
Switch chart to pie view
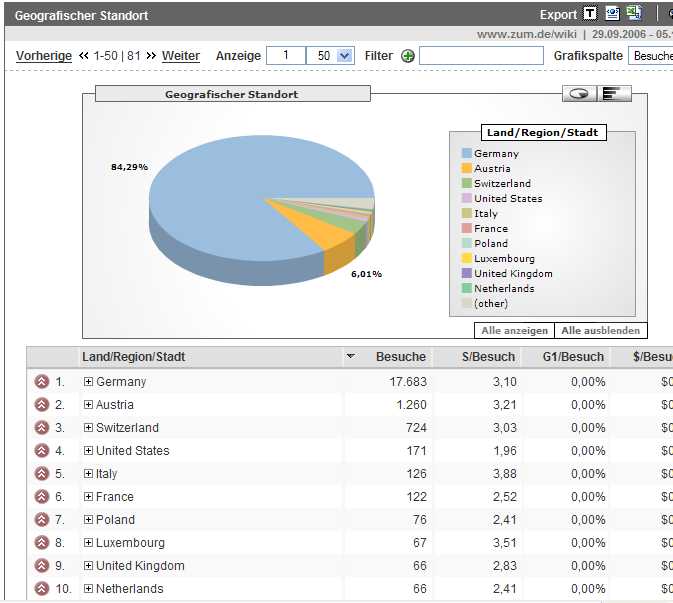pos(579,94)
